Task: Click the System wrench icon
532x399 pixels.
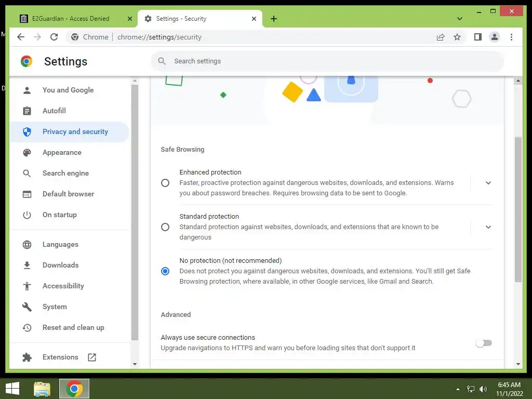Action: [27, 307]
